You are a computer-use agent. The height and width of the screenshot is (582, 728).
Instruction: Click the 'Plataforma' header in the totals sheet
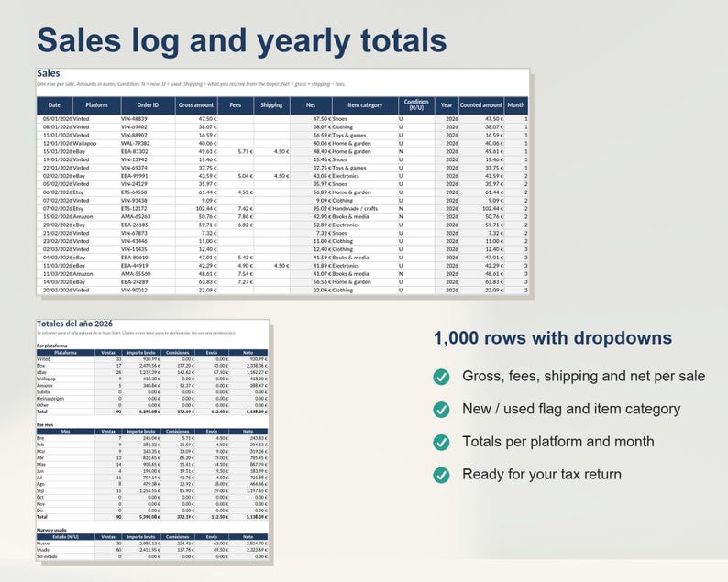click(x=65, y=353)
